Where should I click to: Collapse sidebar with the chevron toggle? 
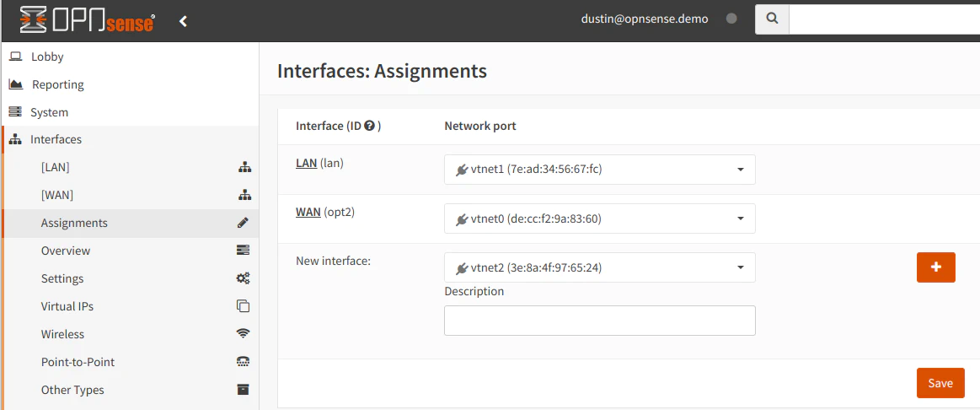click(x=184, y=21)
